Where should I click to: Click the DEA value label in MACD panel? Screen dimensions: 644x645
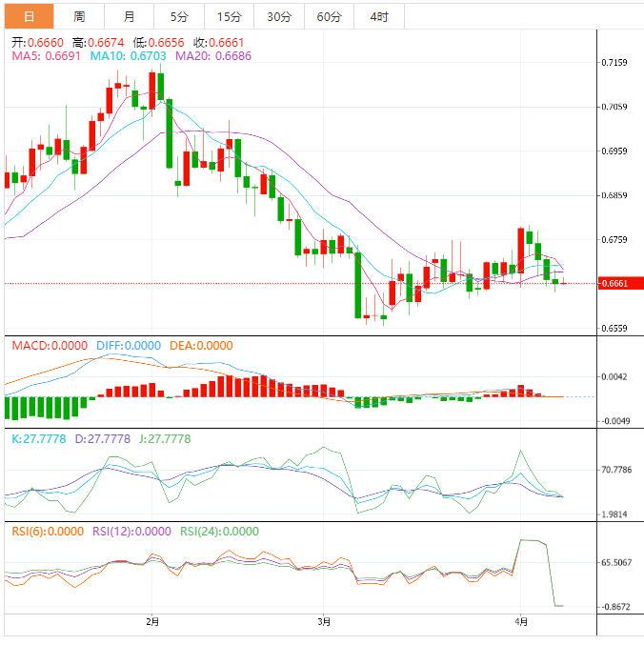click(201, 345)
